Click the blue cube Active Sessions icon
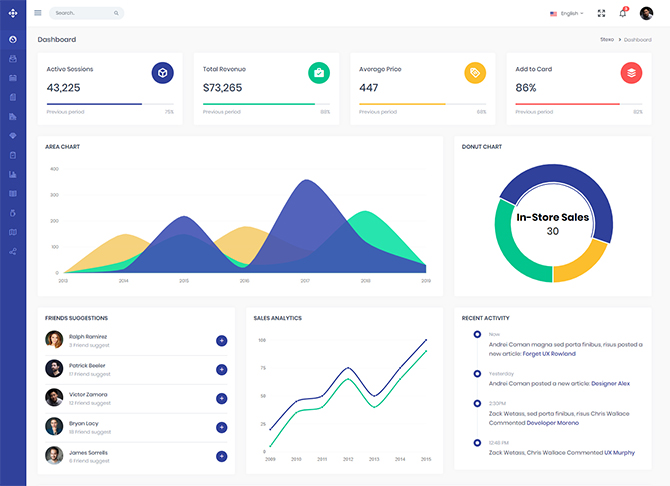This screenshot has height=486, width=670. pyautogui.click(x=162, y=73)
